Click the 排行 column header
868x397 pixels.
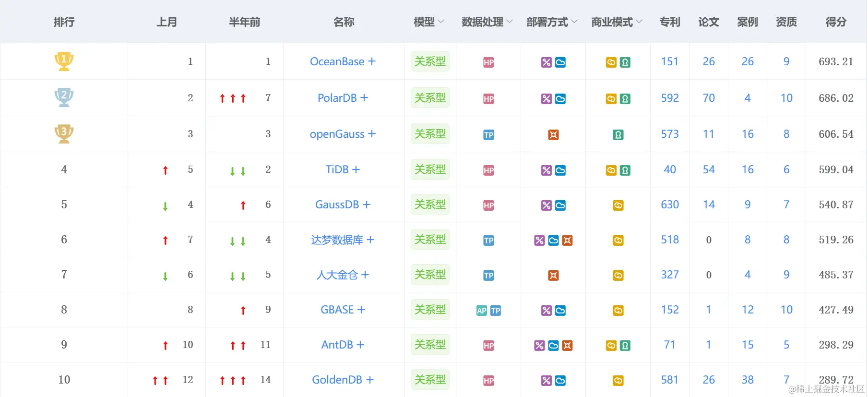point(64,22)
